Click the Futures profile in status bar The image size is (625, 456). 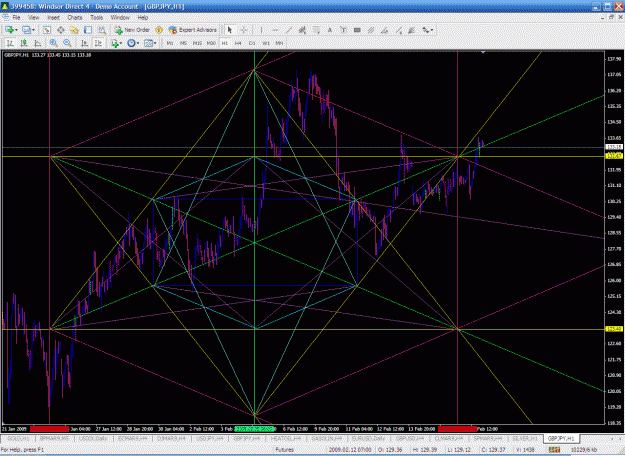point(284,450)
